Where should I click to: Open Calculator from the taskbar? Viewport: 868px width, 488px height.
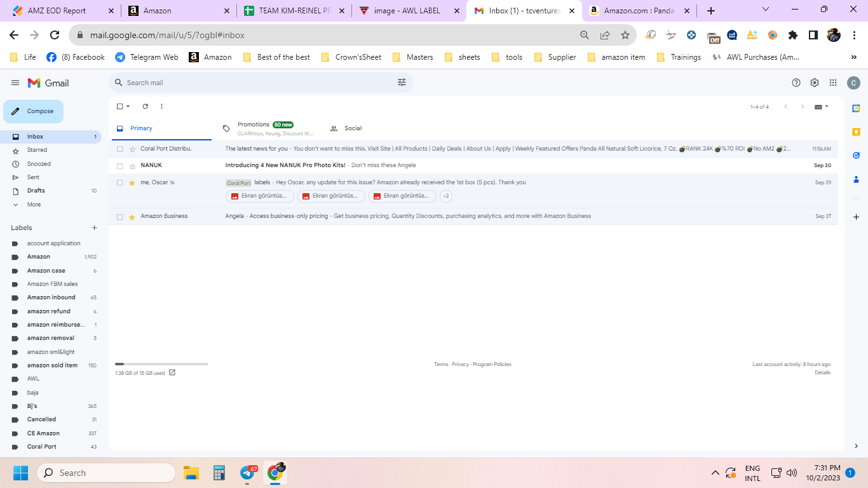click(x=219, y=473)
